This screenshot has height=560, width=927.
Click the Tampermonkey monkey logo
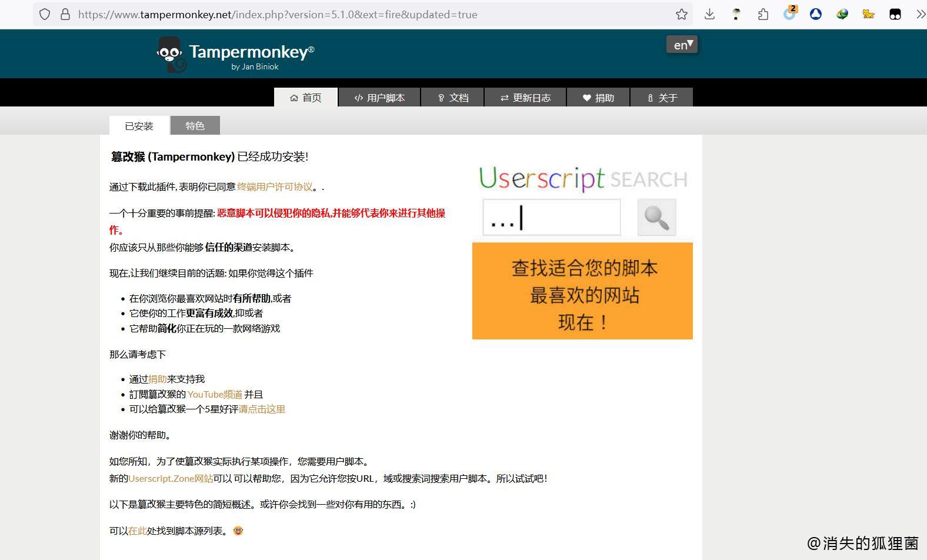(x=171, y=54)
